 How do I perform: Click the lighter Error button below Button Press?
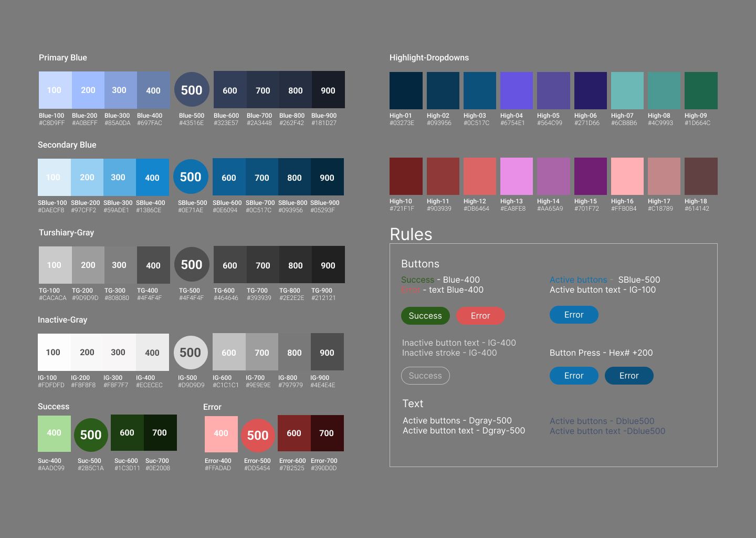tap(574, 376)
